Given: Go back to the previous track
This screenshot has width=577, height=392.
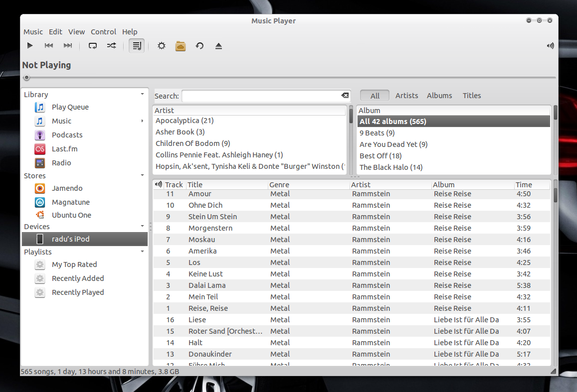Looking at the screenshot, I should pos(49,46).
